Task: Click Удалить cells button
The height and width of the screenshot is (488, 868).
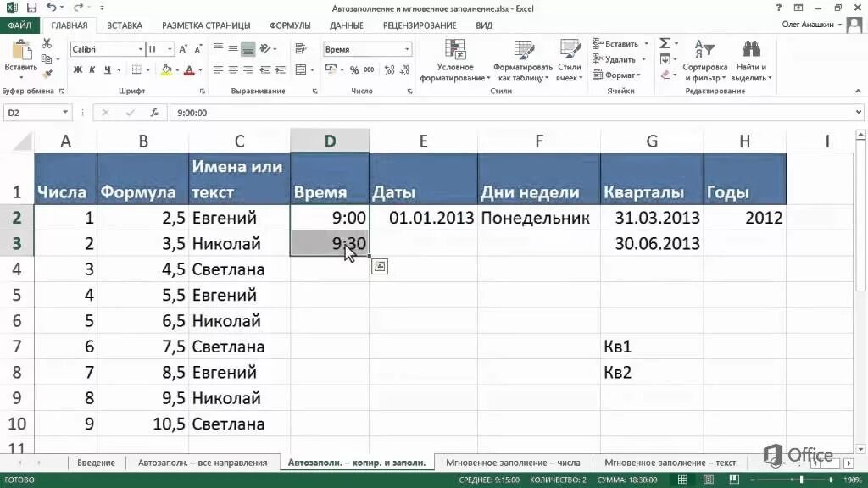Action: [x=615, y=59]
